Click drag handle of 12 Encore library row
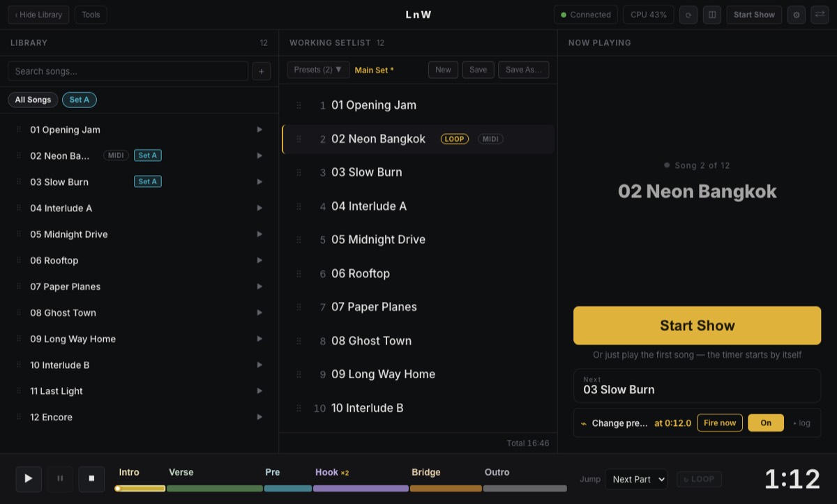 tap(19, 417)
